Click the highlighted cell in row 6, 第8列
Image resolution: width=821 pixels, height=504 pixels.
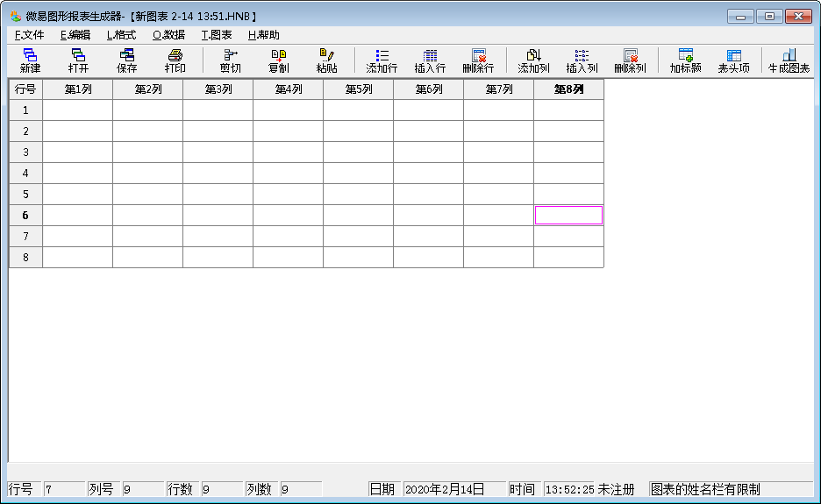pyautogui.click(x=568, y=215)
